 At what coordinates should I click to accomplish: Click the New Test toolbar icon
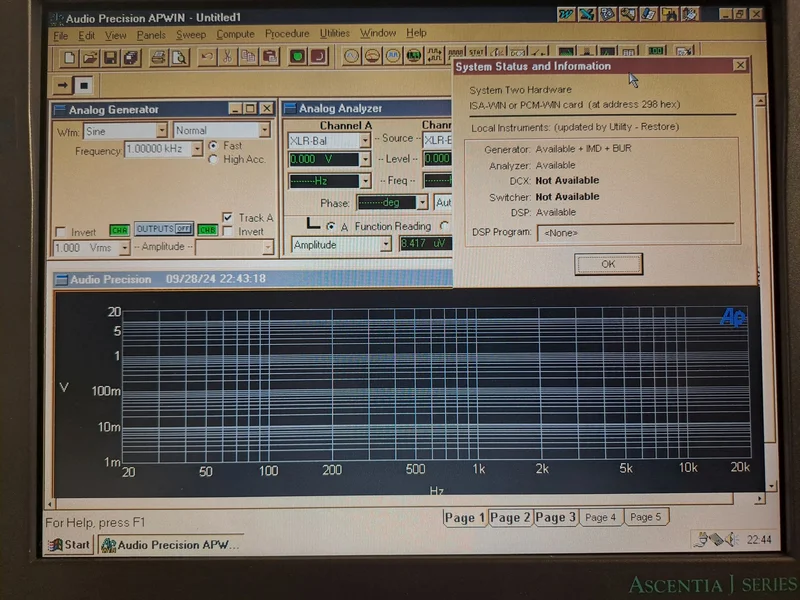[69, 58]
